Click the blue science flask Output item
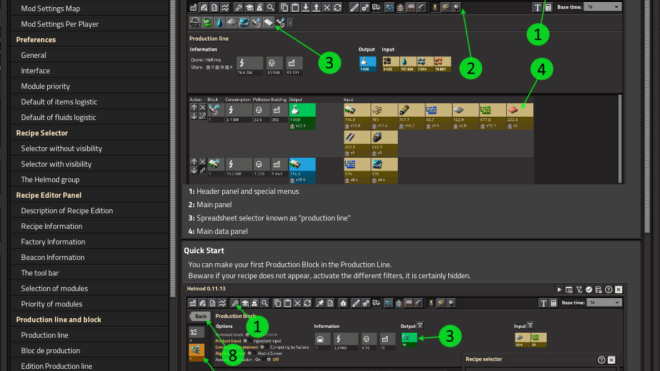The height and width of the screenshot is (371, 660). 367,64
